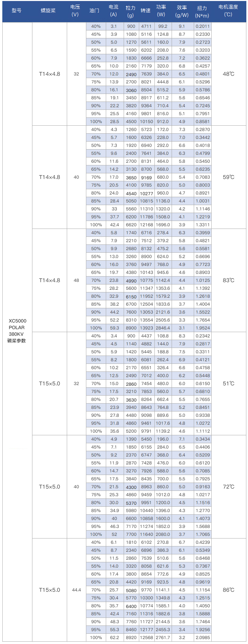Screen dimensions: 248x644
Task: Select the 13923 rotation speed cell
Action: 146,328
